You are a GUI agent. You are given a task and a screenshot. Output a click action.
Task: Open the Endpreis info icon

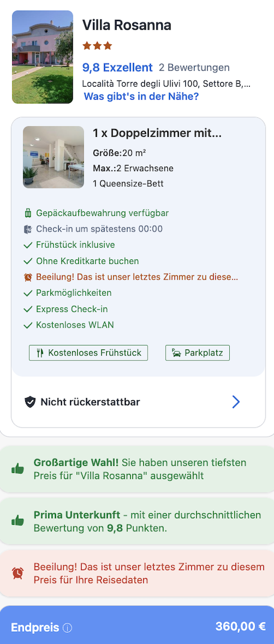[67, 628]
